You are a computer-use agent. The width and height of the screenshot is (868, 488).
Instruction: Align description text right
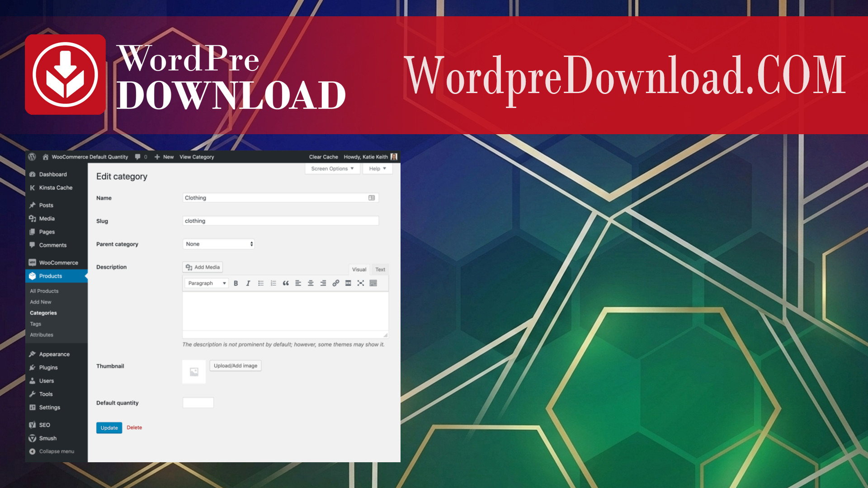pos(323,283)
